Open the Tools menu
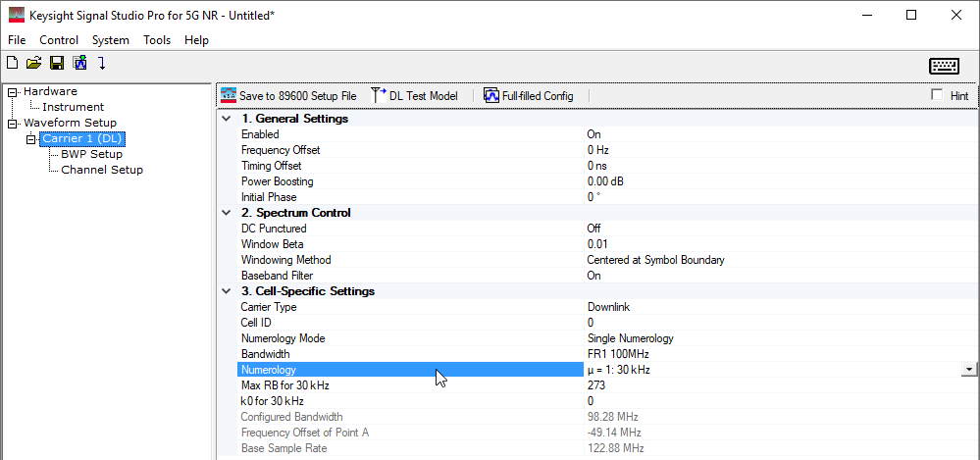Viewport: 980px width, 460px height. 157,40
